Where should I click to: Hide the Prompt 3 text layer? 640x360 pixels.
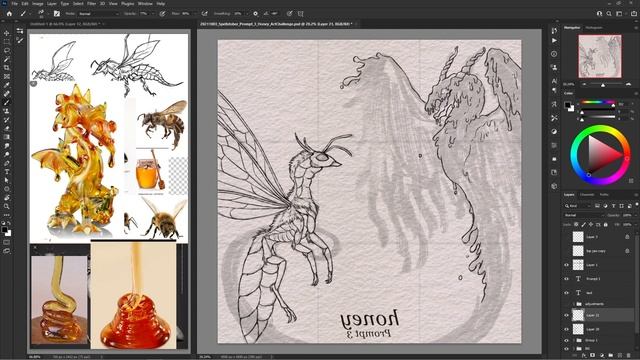coord(567,279)
